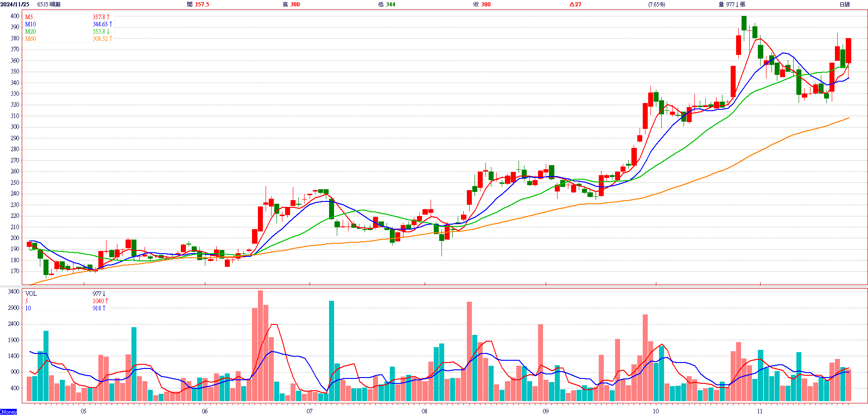
Task: Click the green candlestick peaking at 400
Action: pyautogui.click(x=744, y=23)
